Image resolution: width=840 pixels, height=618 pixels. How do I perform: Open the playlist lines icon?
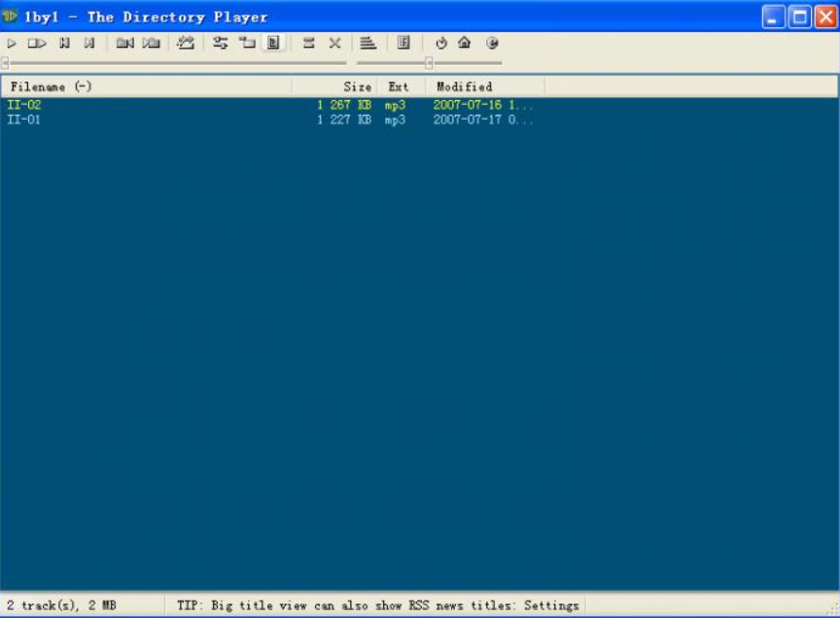367,43
